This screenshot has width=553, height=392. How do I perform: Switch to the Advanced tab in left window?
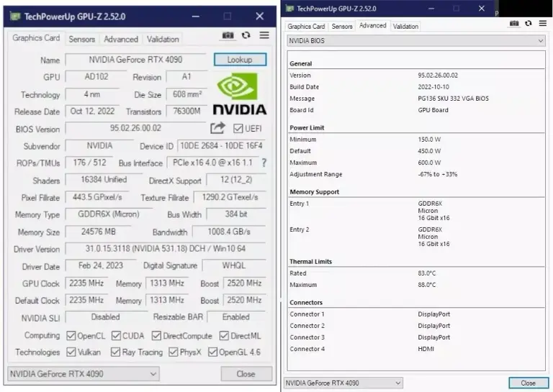click(x=121, y=39)
